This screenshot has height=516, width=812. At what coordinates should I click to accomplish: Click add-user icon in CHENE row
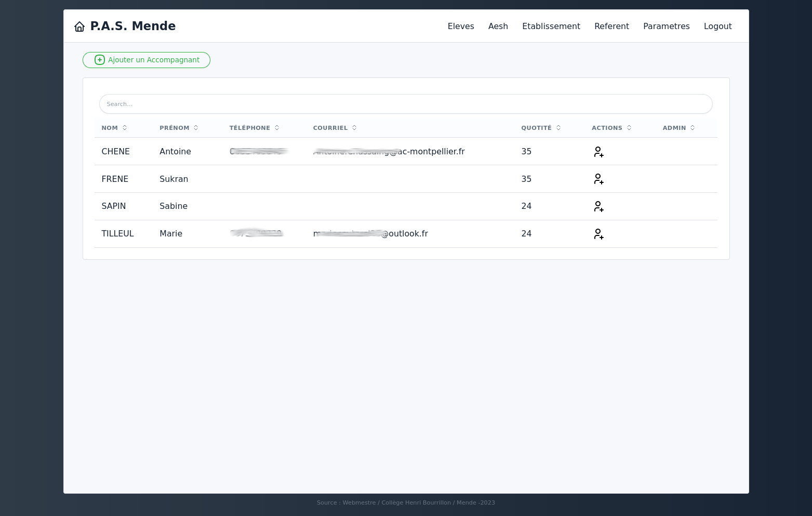[x=598, y=152]
